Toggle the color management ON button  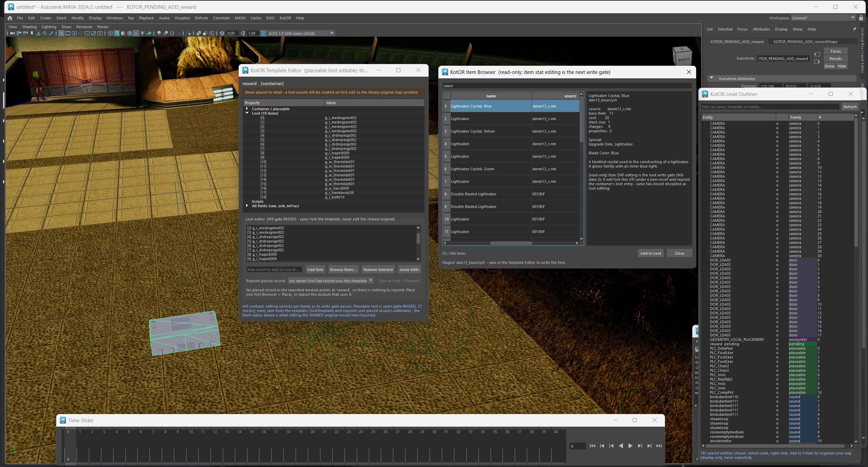(263, 33)
